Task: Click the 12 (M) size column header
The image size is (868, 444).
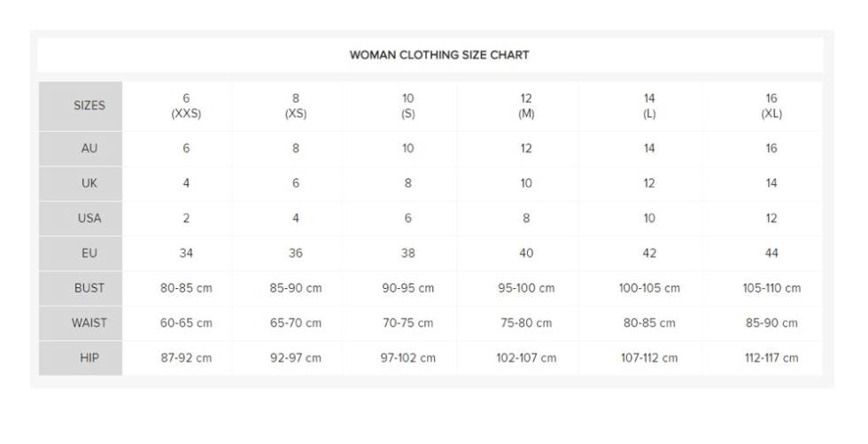Action: pos(526,105)
